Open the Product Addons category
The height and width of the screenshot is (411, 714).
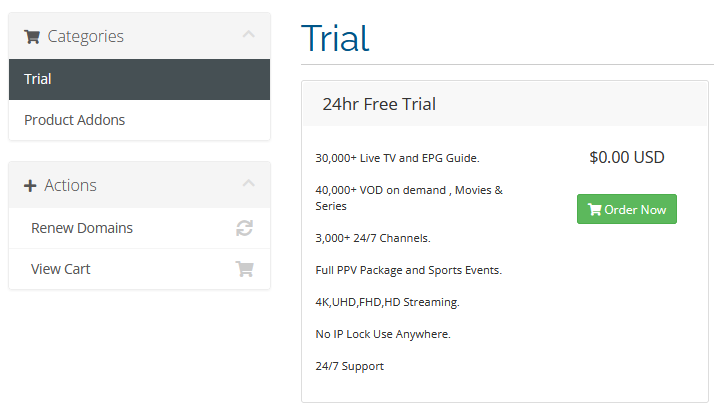pyautogui.click(x=75, y=120)
